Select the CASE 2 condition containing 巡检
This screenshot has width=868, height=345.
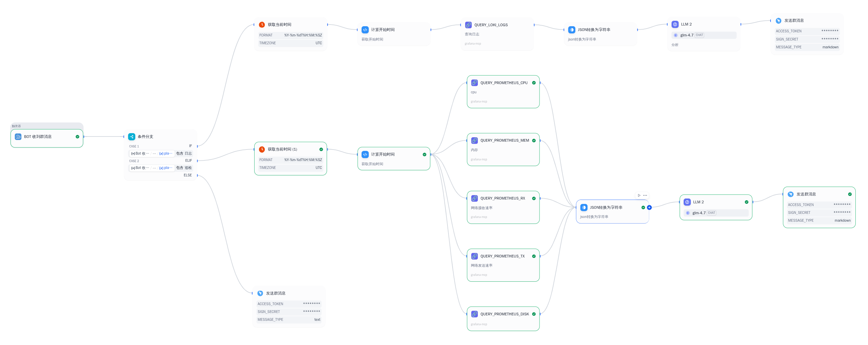[x=161, y=168]
